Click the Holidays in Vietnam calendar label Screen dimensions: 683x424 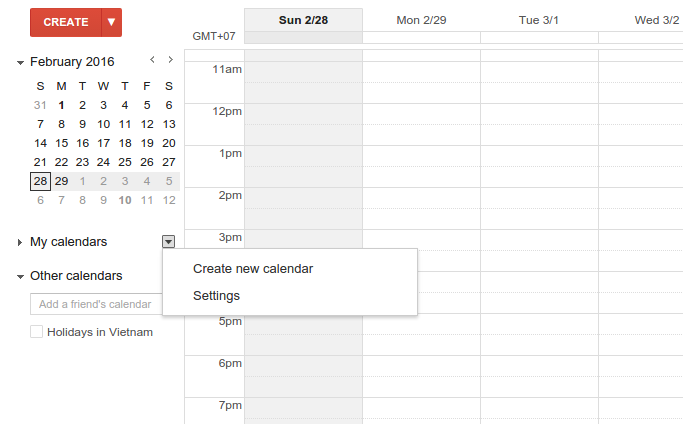coord(100,331)
